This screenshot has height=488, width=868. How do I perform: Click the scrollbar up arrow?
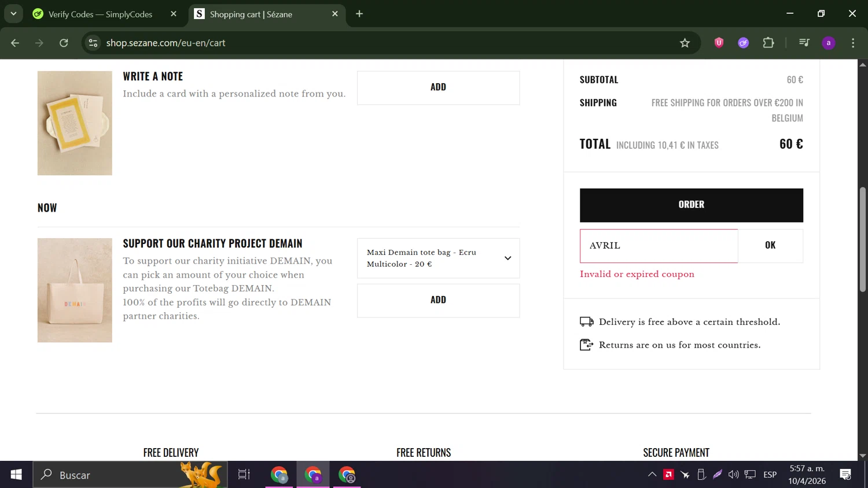coord(863,64)
